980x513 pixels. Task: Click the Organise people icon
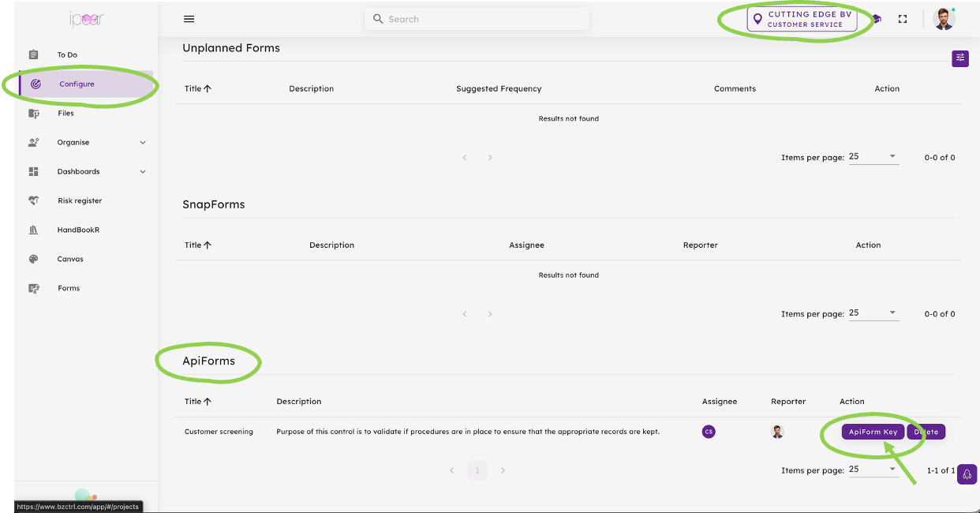(33, 142)
